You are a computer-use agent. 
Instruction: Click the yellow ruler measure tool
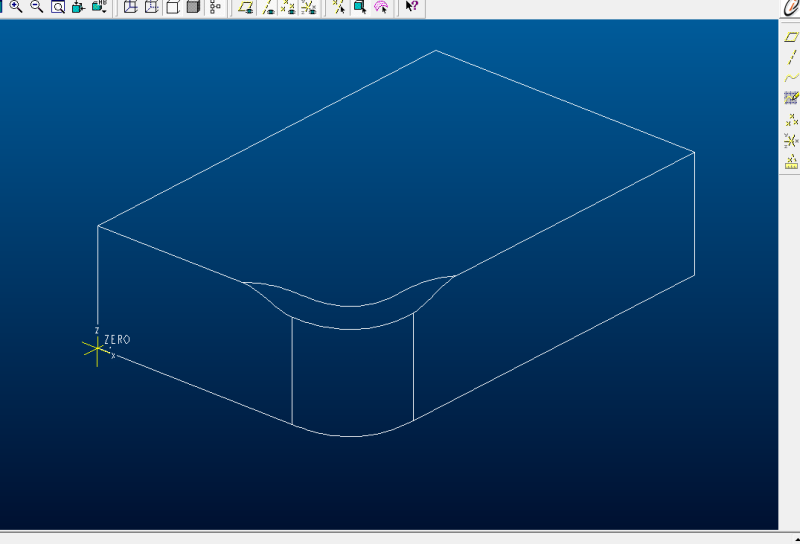coord(791,161)
